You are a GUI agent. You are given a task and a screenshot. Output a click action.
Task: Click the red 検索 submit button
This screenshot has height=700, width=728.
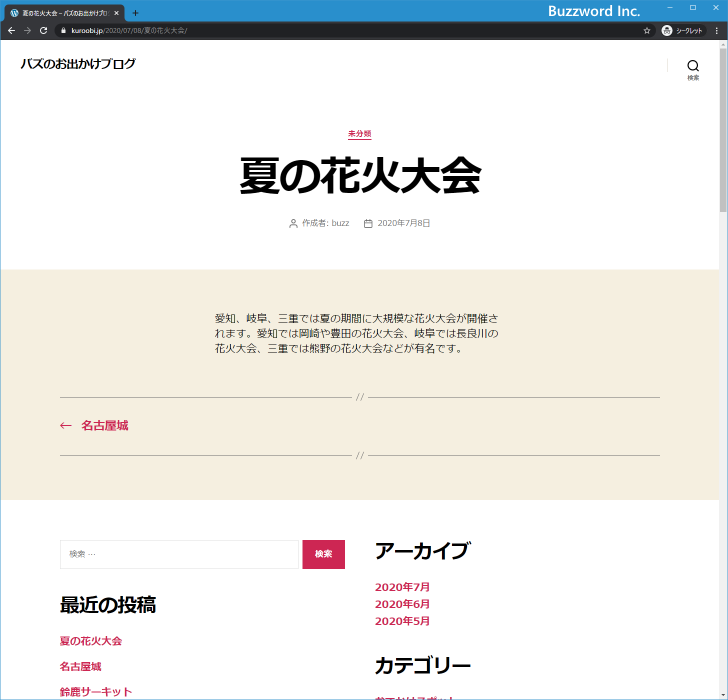324,554
